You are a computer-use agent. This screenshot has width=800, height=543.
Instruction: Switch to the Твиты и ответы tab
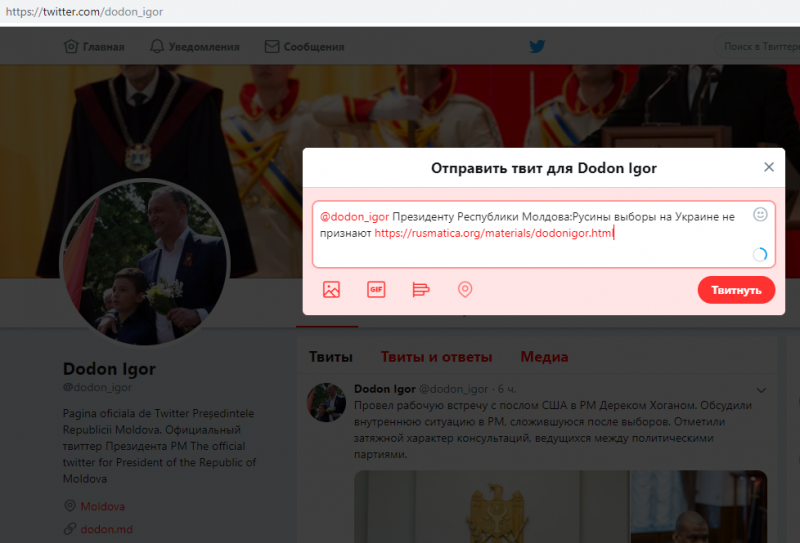[436, 357]
